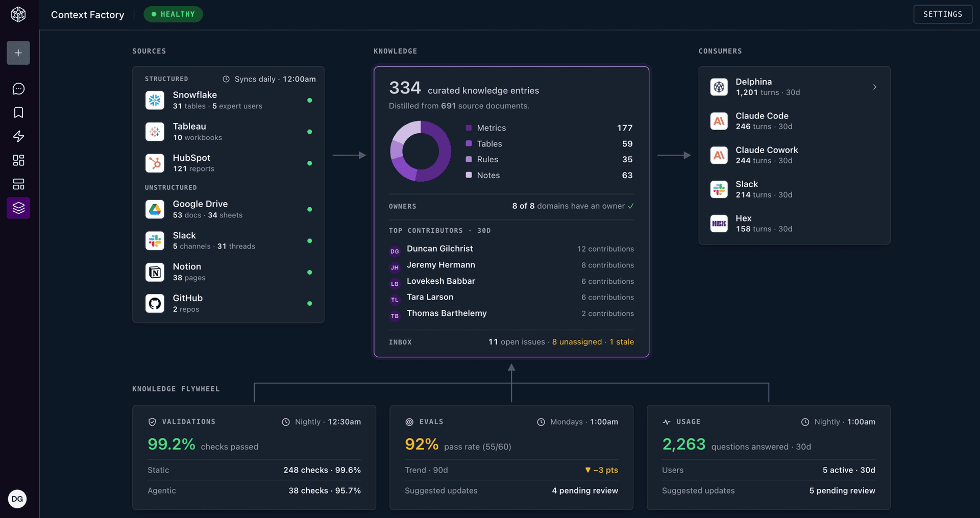Click the TB avatar next to Thomas Barthelemy
Image resolution: width=980 pixels, height=518 pixels.
click(x=395, y=316)
